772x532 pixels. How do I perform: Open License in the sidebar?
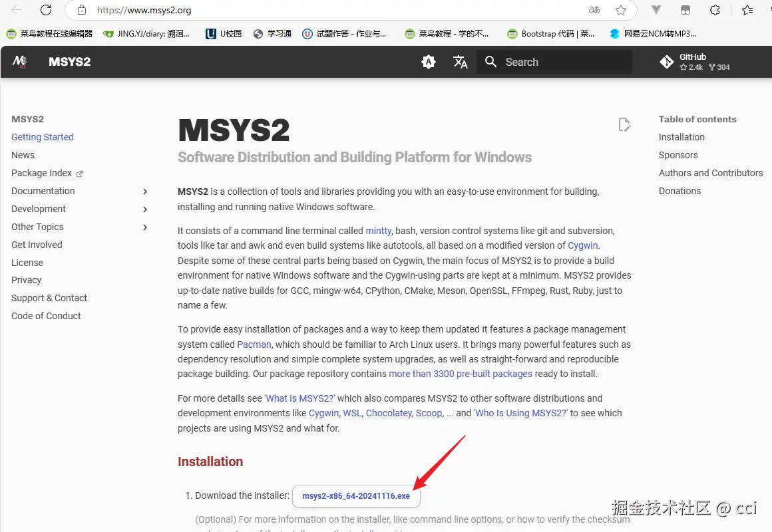27,263
